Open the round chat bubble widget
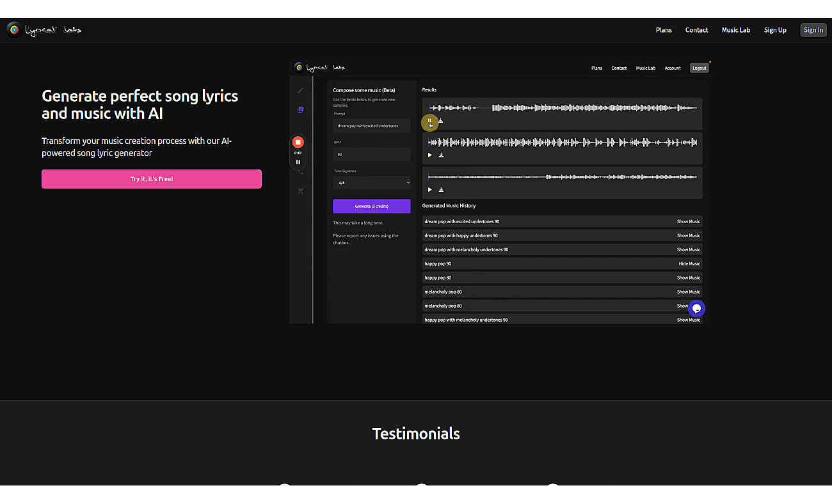This screenshot has height=504, width=832. click(697, 308)
